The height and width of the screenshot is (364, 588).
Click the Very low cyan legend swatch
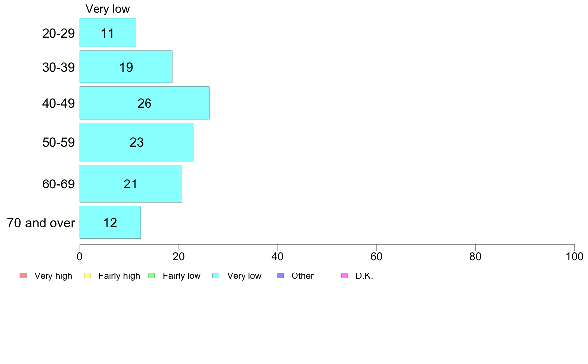[216, 275]
